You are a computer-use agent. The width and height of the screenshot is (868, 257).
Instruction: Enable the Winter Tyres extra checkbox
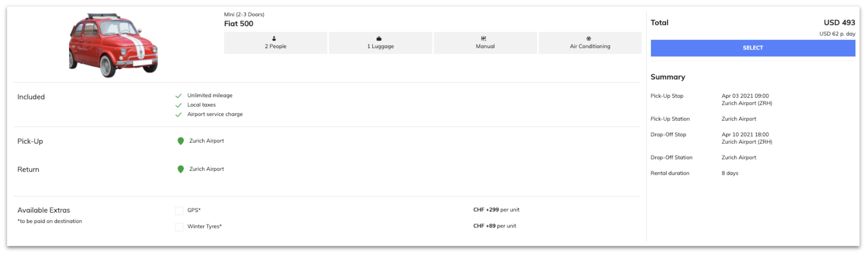(179, 227)
